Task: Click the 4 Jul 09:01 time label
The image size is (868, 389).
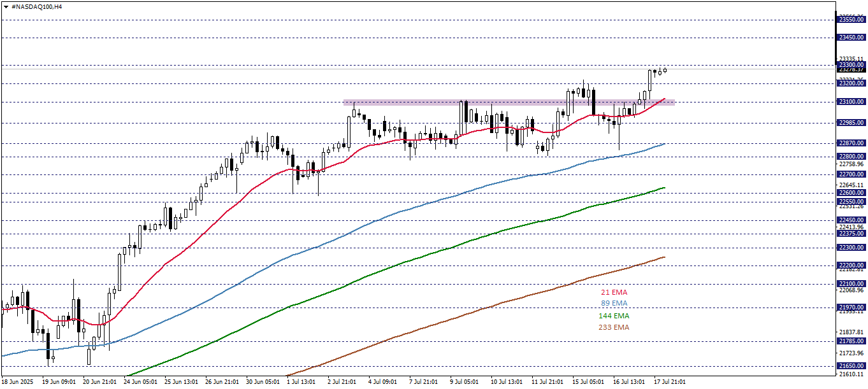Action: click(x=383, y=382)
